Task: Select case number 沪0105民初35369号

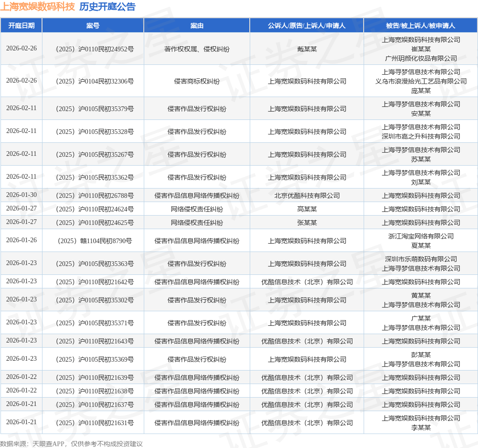Action: click(x=106, y=359)
